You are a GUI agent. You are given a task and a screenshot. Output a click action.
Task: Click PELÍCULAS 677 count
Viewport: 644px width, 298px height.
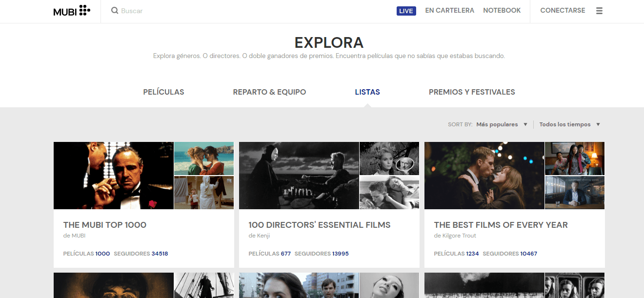[x=270, y=254]
